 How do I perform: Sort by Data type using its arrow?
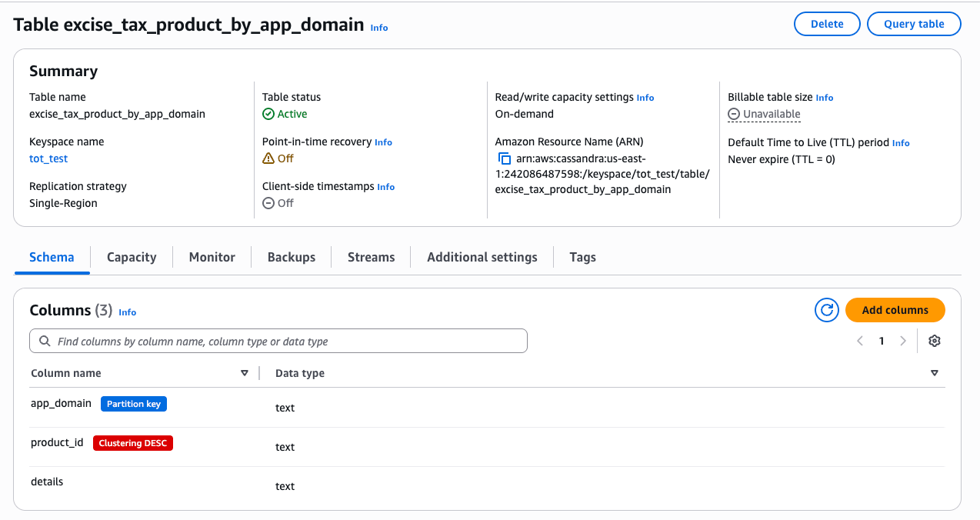pyautogui.click(x=935, y=373)
